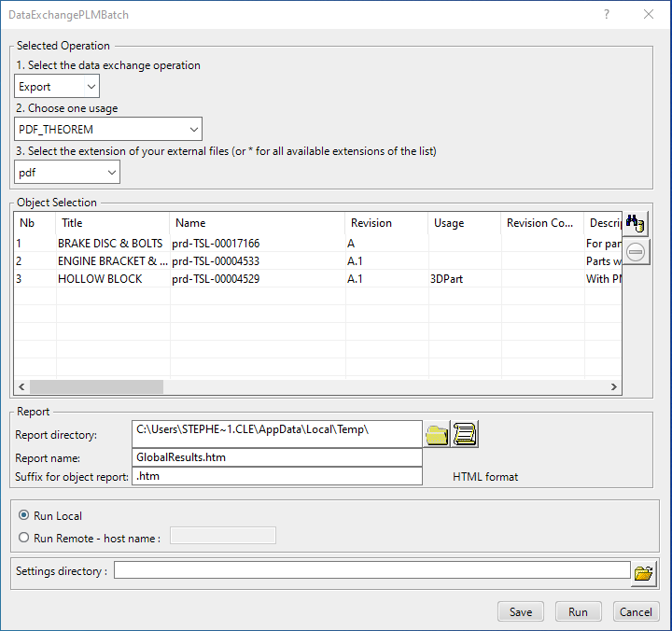Click the scrollbar left arrow
672x631 pixels.
click(21, 386)
